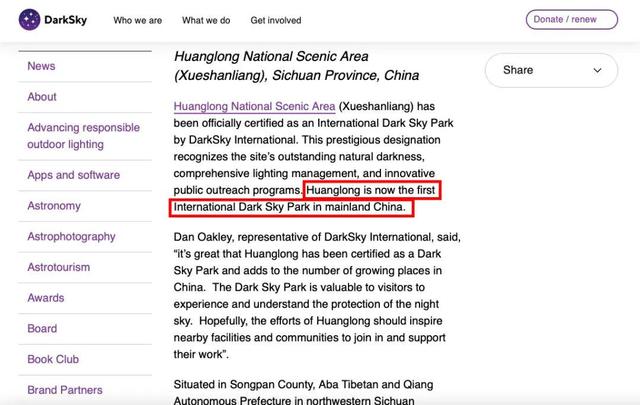Open the Book Club sidebar link
This screenshot has height=405, width=640.
tap(53, 359)
